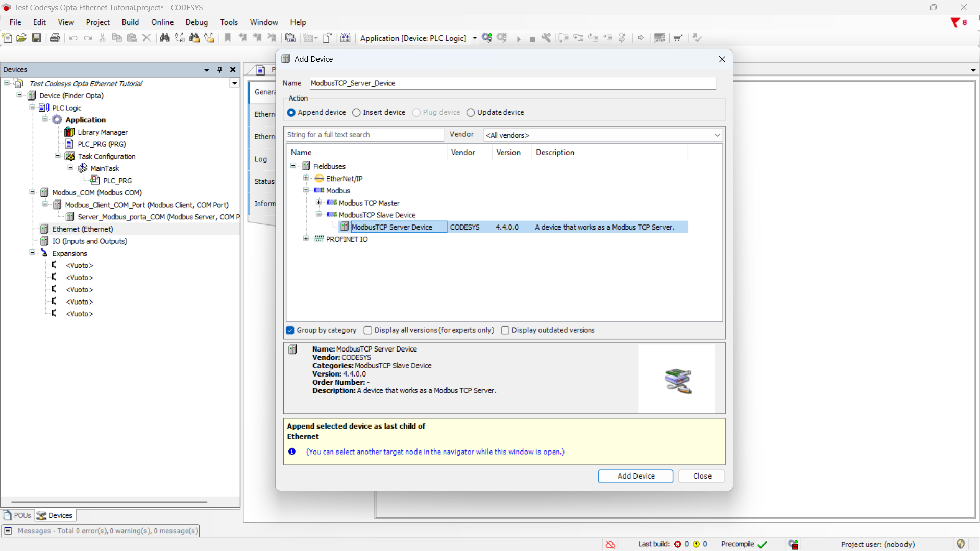Image resolution: width=980 pixels, height=551 pixels.
Task: Pin the Devices panel
Action: 219,70
